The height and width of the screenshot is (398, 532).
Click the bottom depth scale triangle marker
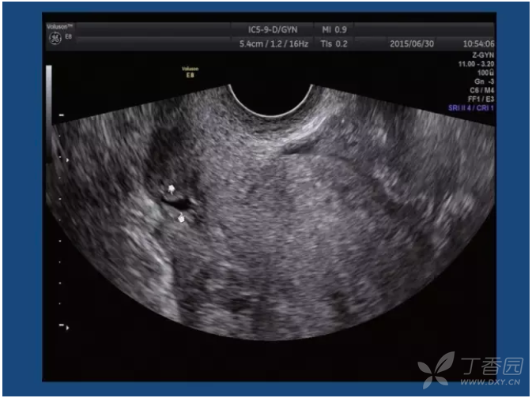[x=66, y=327]
